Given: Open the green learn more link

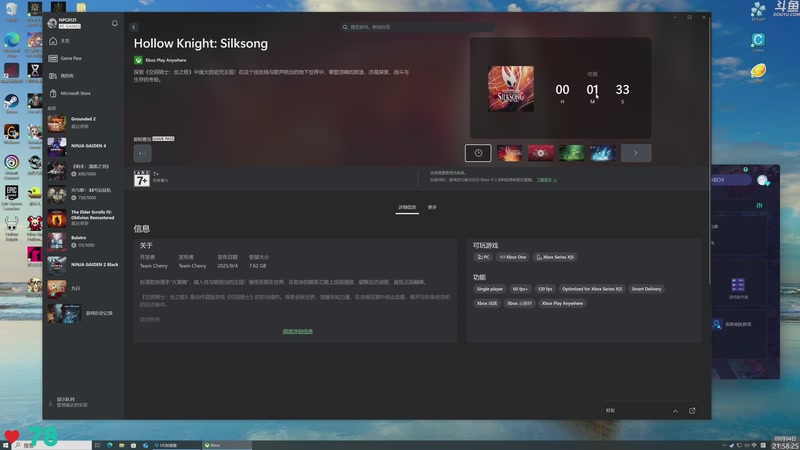Looking at the screenshot, I should (x=546, y=180).
